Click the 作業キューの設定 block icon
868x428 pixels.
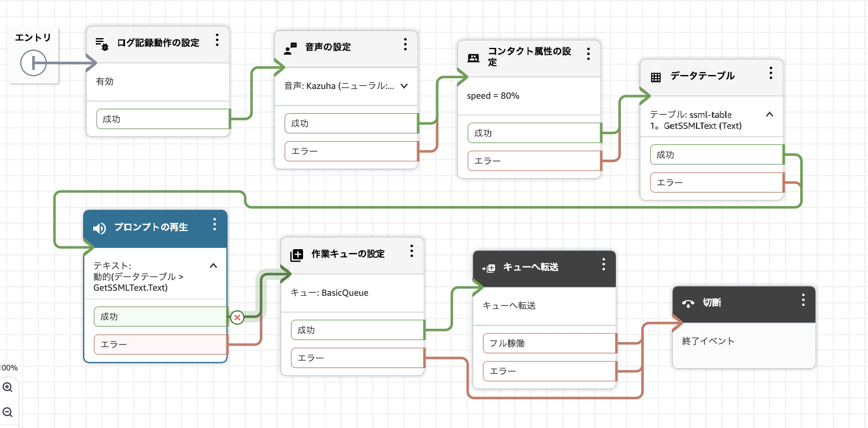[x=297, y=255]
